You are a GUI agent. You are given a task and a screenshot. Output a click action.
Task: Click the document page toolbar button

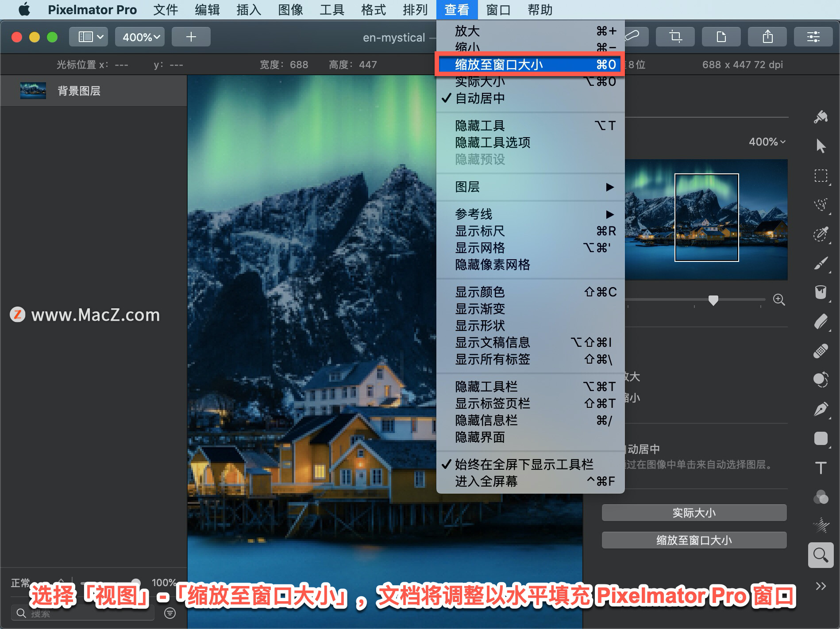[721, 37]
